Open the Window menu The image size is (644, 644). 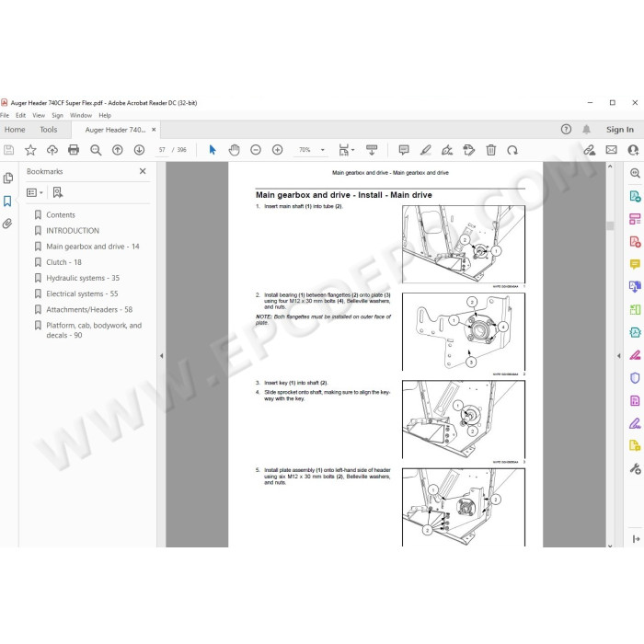pos(81,115)
